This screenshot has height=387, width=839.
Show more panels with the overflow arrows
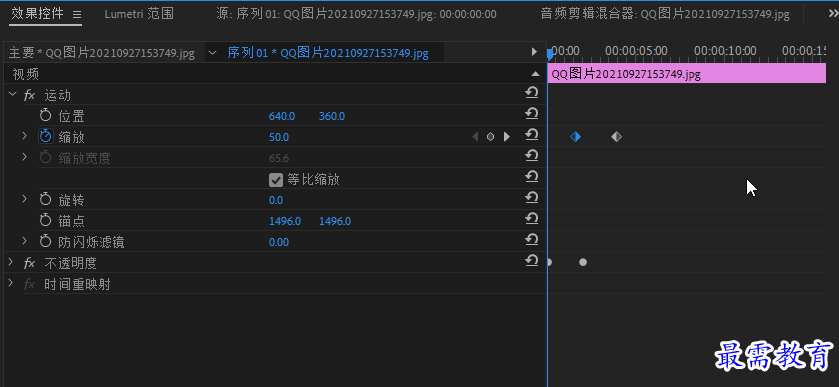tap(833, 15)
